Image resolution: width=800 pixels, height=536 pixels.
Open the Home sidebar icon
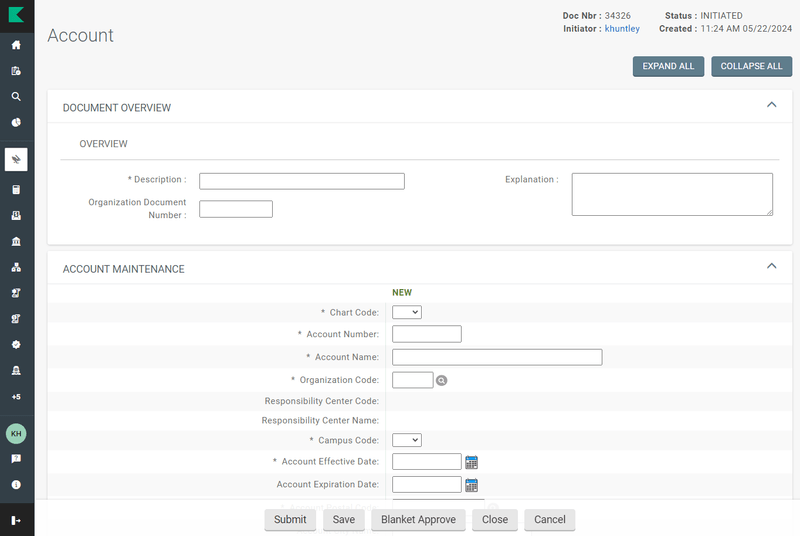(16, 45)
